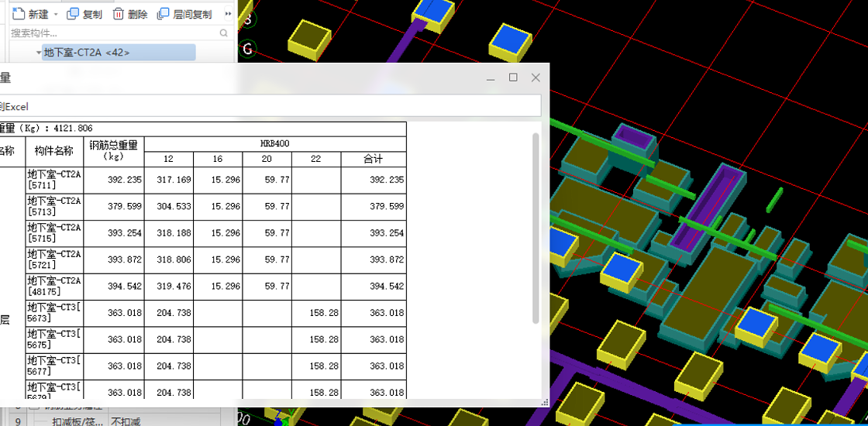Screen dimensions: 868x426
Task: Click total weight cell 393.254
Action: point(113,233)
